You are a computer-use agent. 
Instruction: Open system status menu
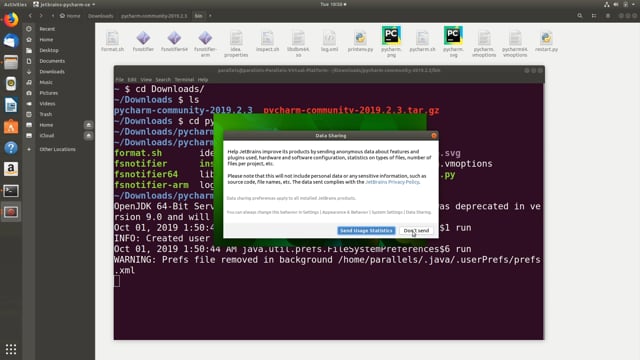pos(620,4)
